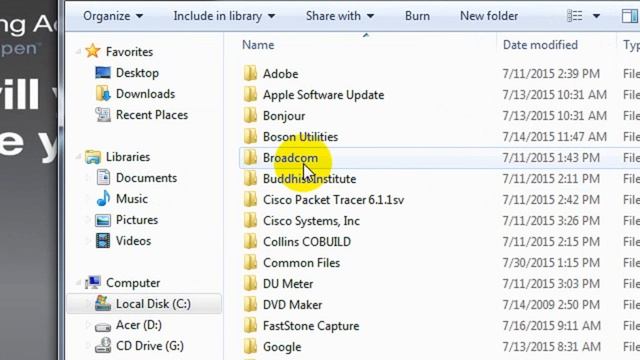Click the change view icon
The height and width of the screenshot is (360, 640).
point(575,16)
